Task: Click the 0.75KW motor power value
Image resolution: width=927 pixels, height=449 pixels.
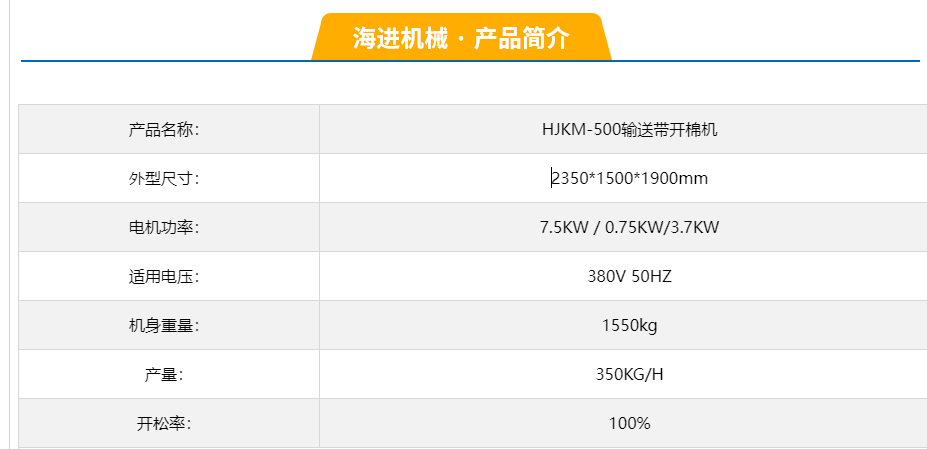Action: coord(635,227)
